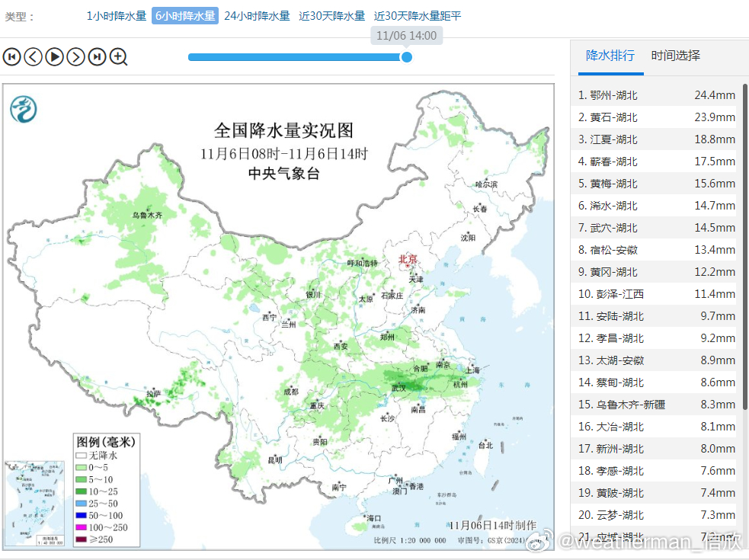Image resolution: width=749 pixels, height=560 pixels.
Task: Click the timeline slider handle
Action: [407, 56]
